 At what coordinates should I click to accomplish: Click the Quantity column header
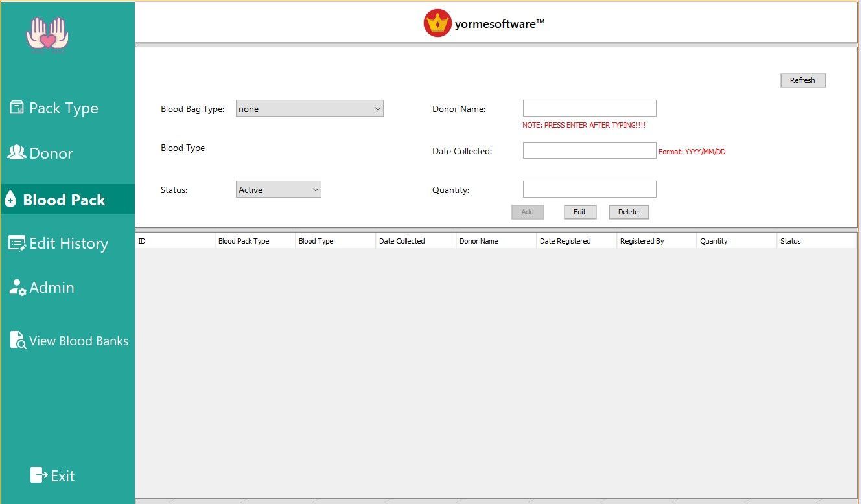click(737, 241)
